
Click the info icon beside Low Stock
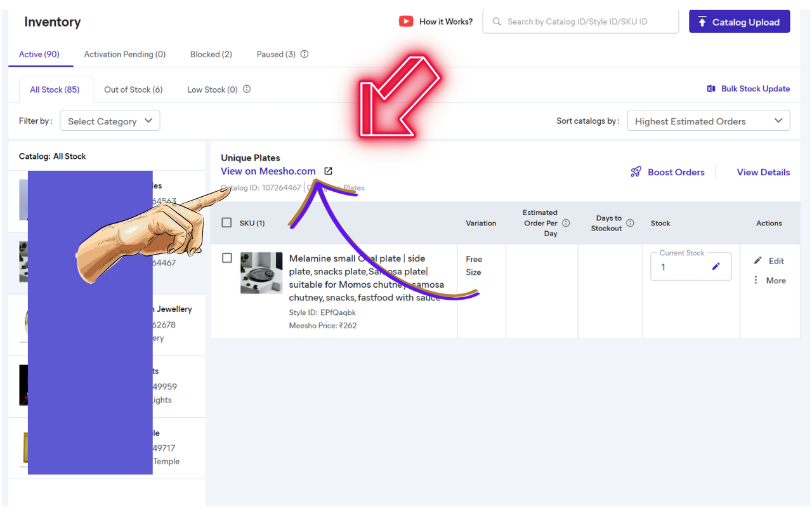click(247, 89)
